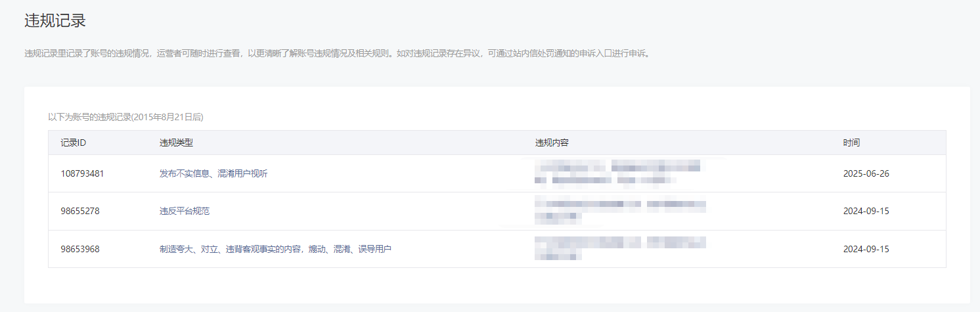The width and height of the screenshot is (980, 312).
Task: Click violation type 违反平台规范
Action: [185, 211]
